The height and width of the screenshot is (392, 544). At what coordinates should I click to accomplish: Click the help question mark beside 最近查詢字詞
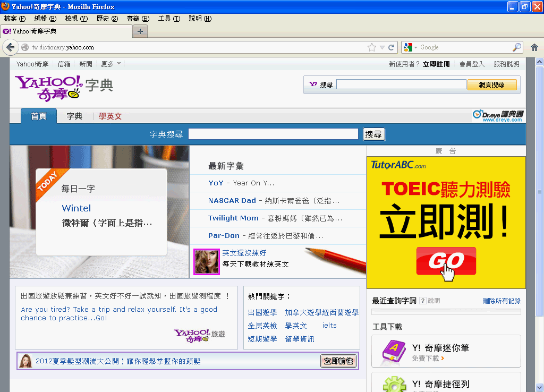pos(423,301)
